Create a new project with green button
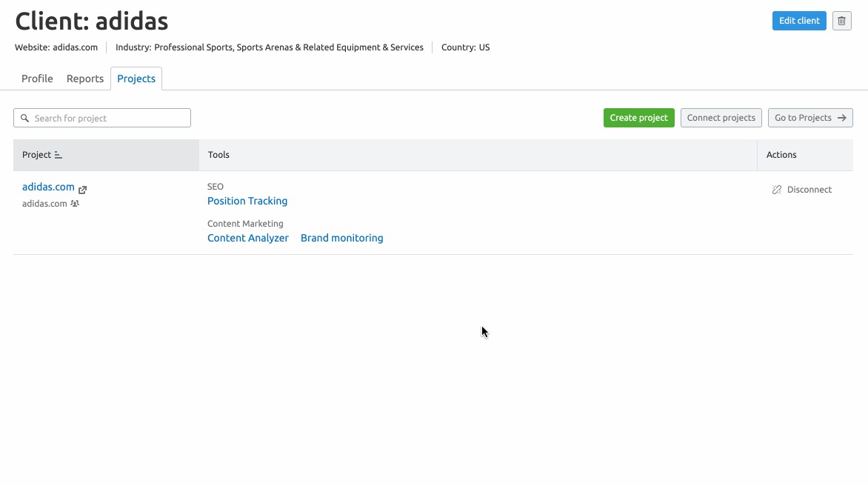Screen dimensions: 868x486 point(638,118)
